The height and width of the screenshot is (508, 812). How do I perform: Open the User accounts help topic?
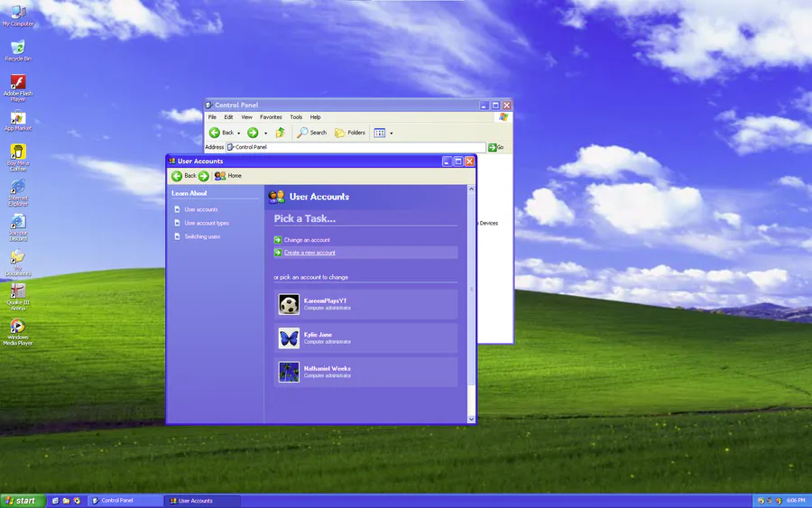tap(201, 209)
